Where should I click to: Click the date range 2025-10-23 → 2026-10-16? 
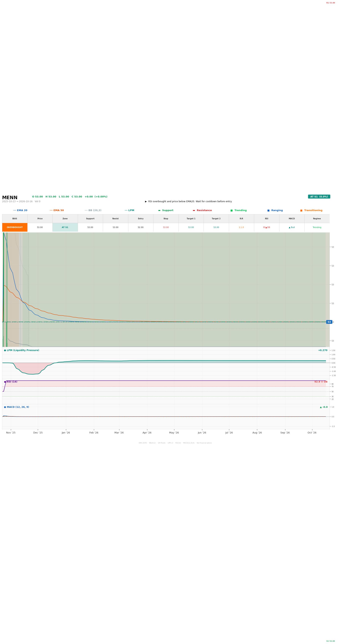(x=17, y=201)
